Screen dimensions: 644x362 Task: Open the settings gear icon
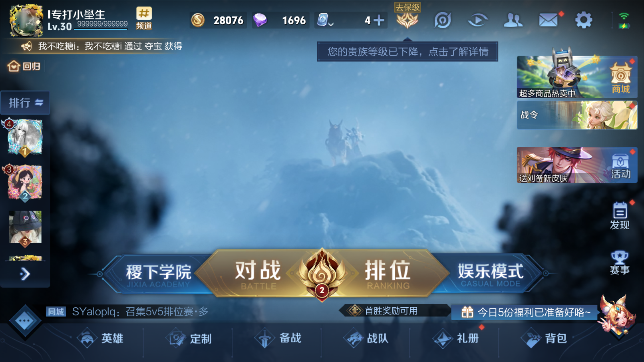click(x=584, y=20)
